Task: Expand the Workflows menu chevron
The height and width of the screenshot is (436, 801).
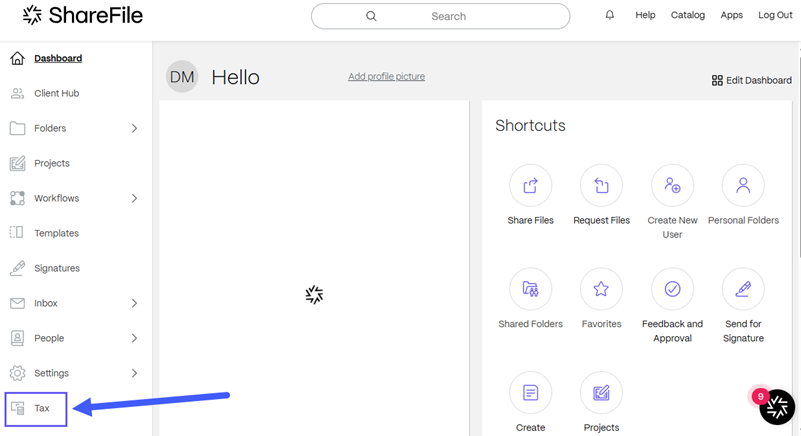Action: pos(134,198)
